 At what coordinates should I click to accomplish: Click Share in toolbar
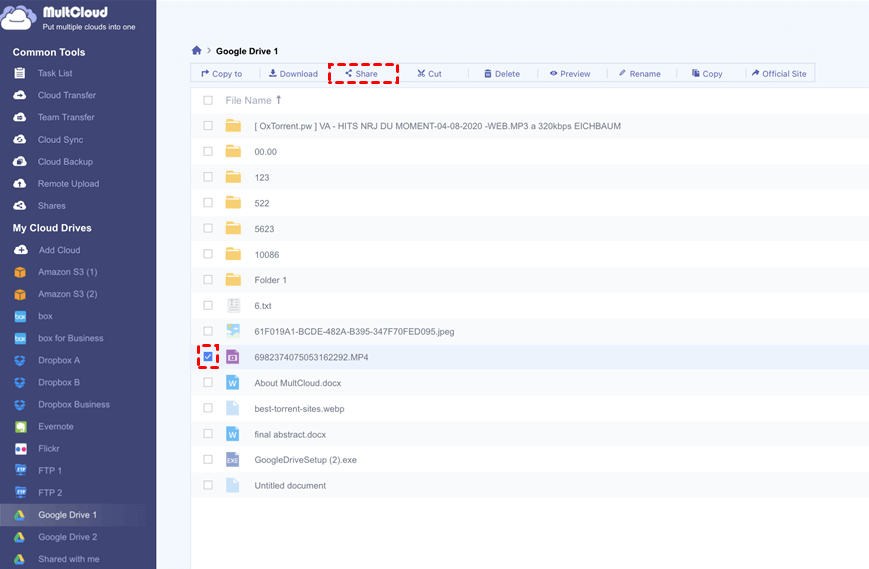pyautogui.click(x=361, y=74)
